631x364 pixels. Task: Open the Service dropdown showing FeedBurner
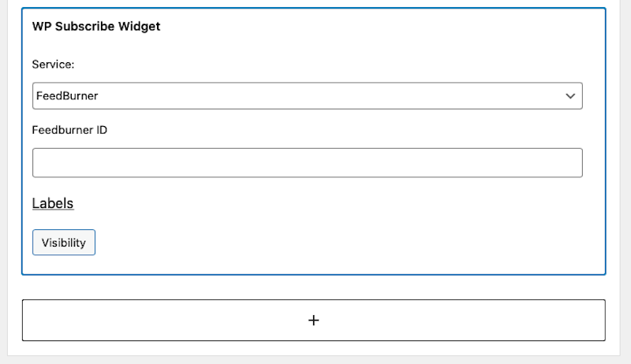click(307, 96)
